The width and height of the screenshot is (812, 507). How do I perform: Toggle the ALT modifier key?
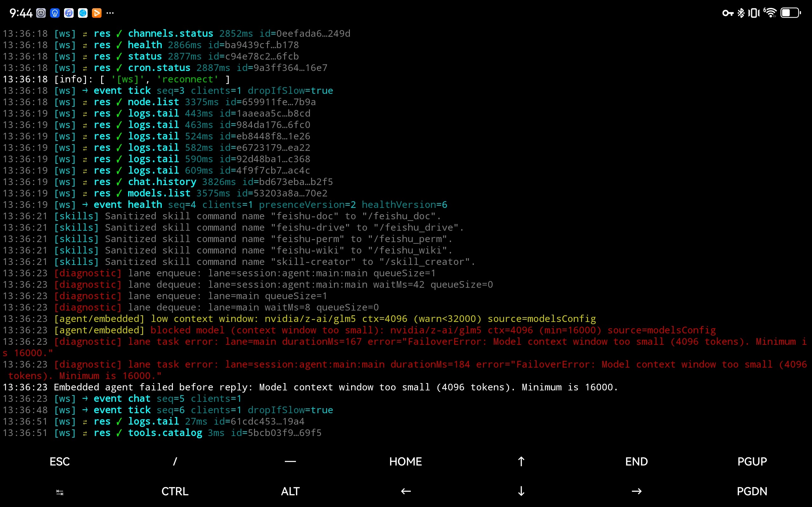pos(290,491)
